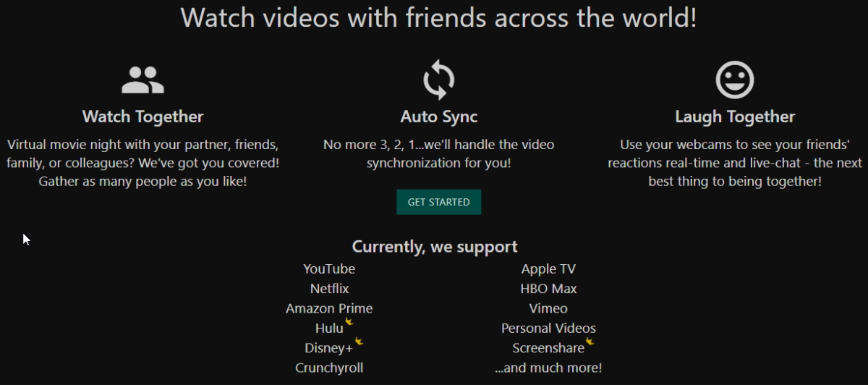Click the Disney+ entry
This screenshot has width=868, height=385.
click(329, 348)
